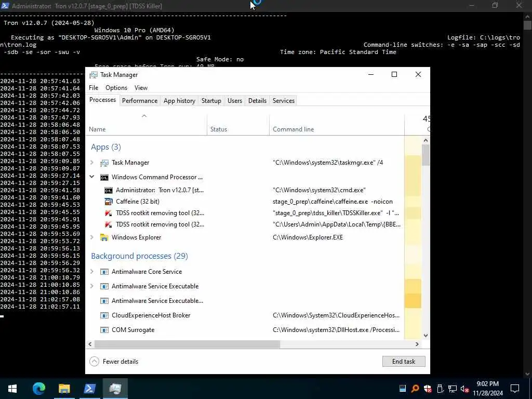Click icon of TDSS row with stage_0_prep command line
The image size is (532, 399).
point(108,214)
